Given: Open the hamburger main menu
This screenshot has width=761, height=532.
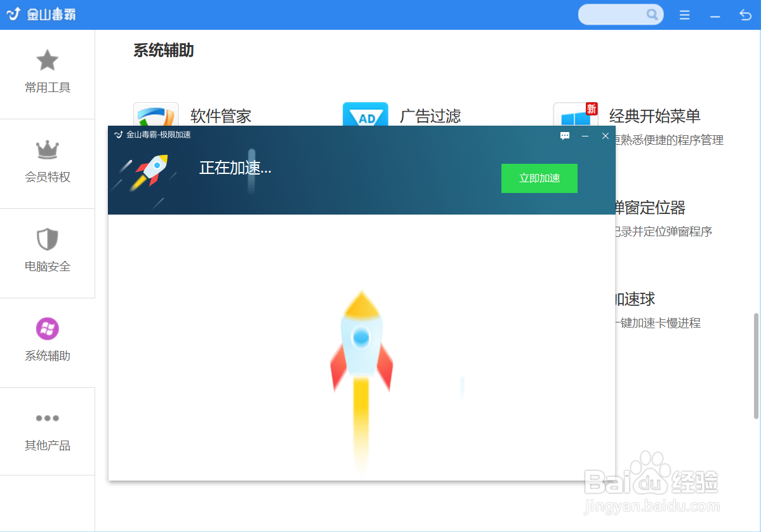Looking at the screenshot, I should (684, 15).
